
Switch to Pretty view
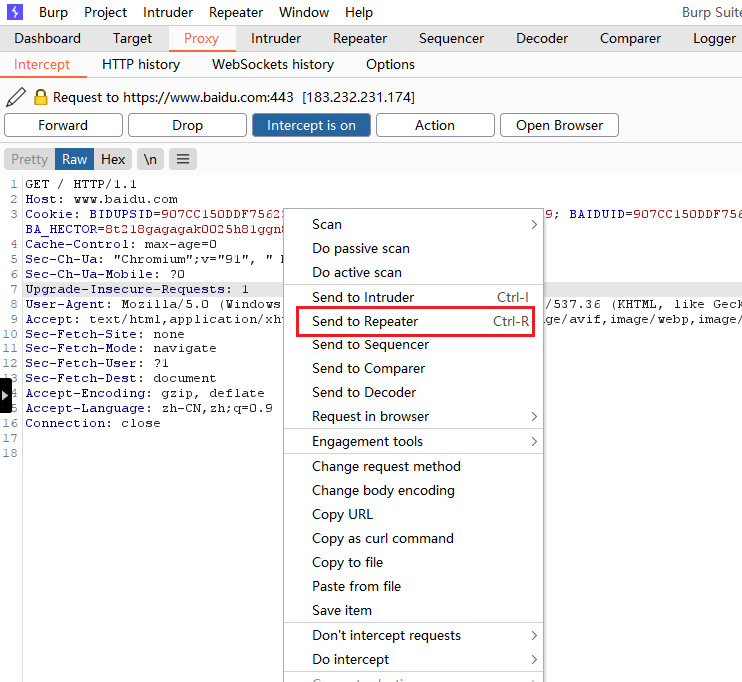(29, 159)
